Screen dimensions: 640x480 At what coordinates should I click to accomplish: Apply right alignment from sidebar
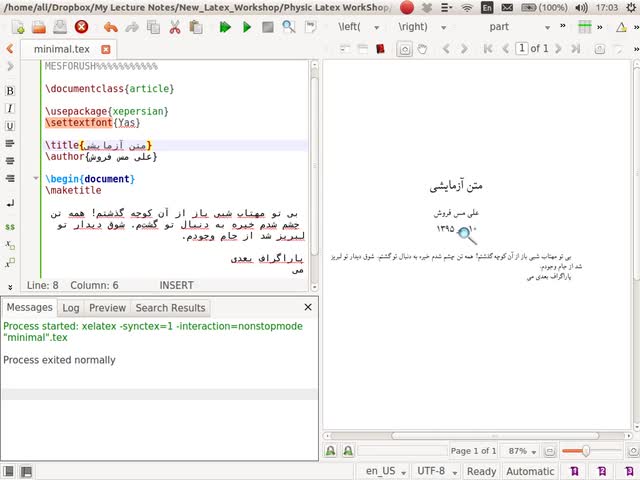coord(10,178)
